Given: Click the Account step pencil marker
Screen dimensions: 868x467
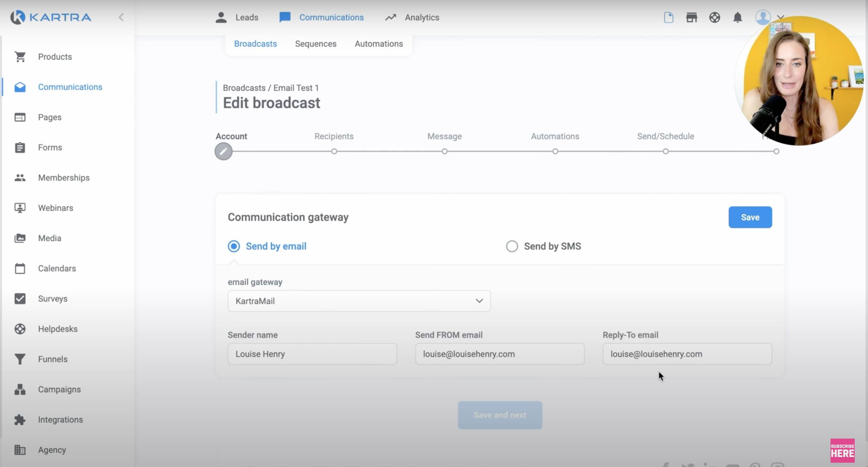Looking at the screenshot, I should pos(223,151).
